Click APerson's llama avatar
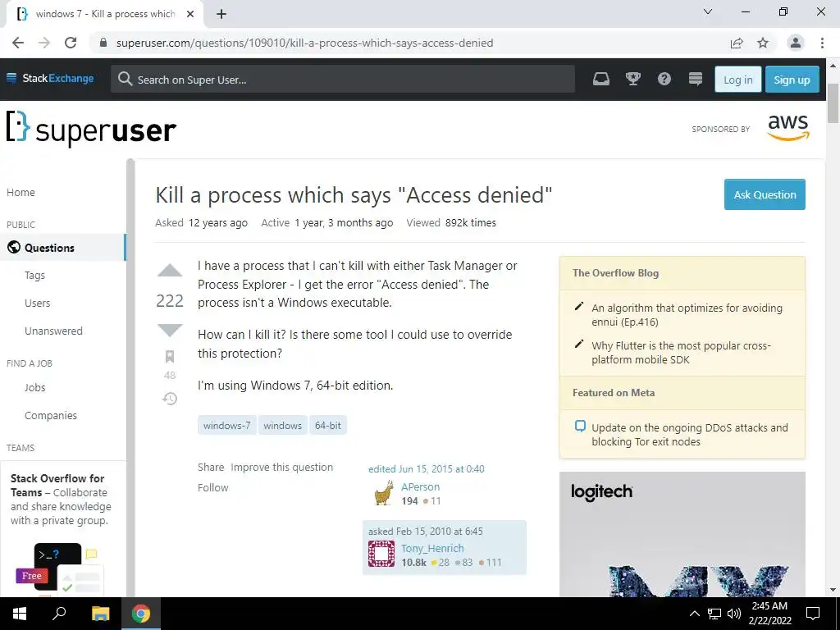 click(x=383, y=493)
